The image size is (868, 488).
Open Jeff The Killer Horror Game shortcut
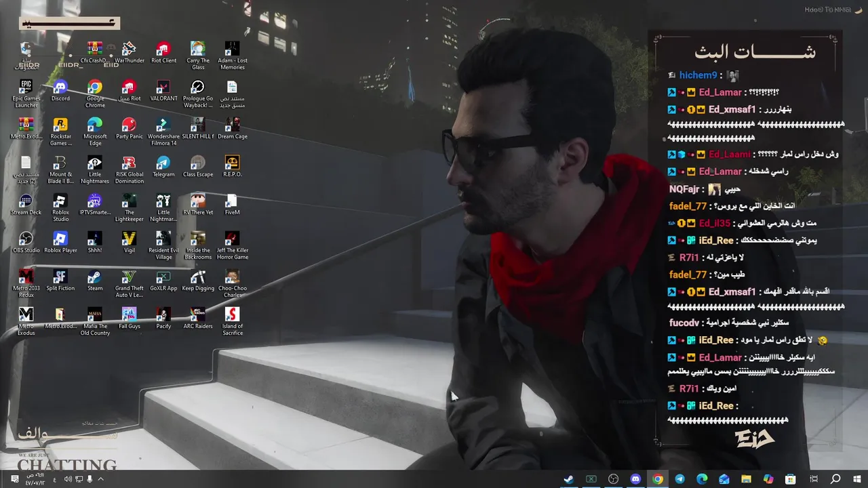click(232, 245)
